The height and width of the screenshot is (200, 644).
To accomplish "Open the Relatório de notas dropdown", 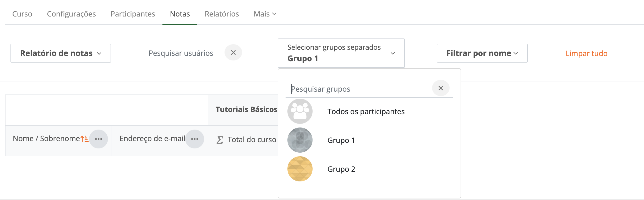I will point(61,53).
